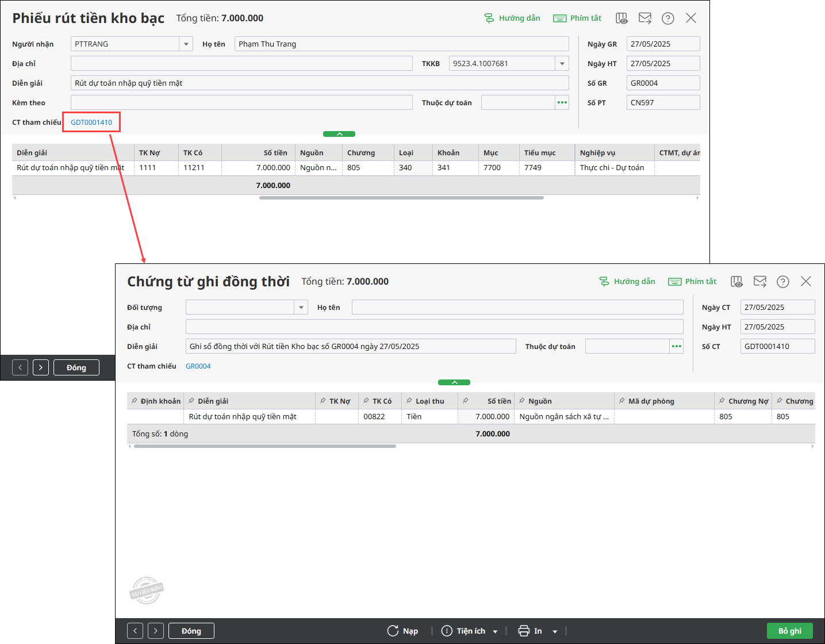Image resolution: width=825 pixels, height=644 pixels.
Task: Pin the TK Có column in lower grid
Action: click(366, 401)
